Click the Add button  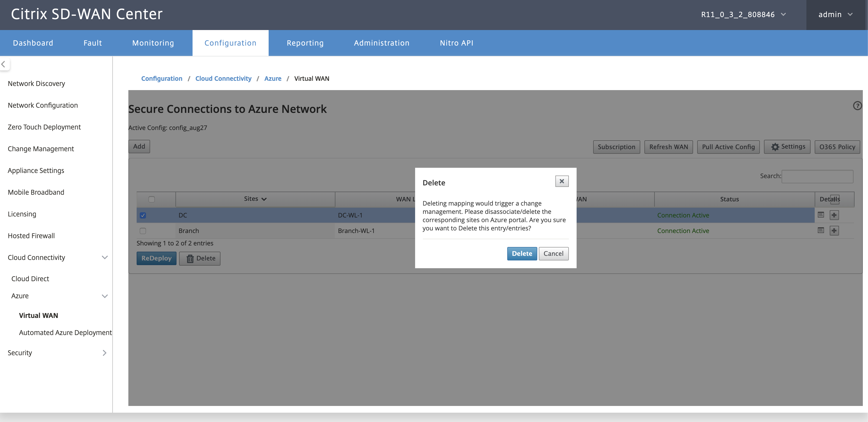coord(139,147)
